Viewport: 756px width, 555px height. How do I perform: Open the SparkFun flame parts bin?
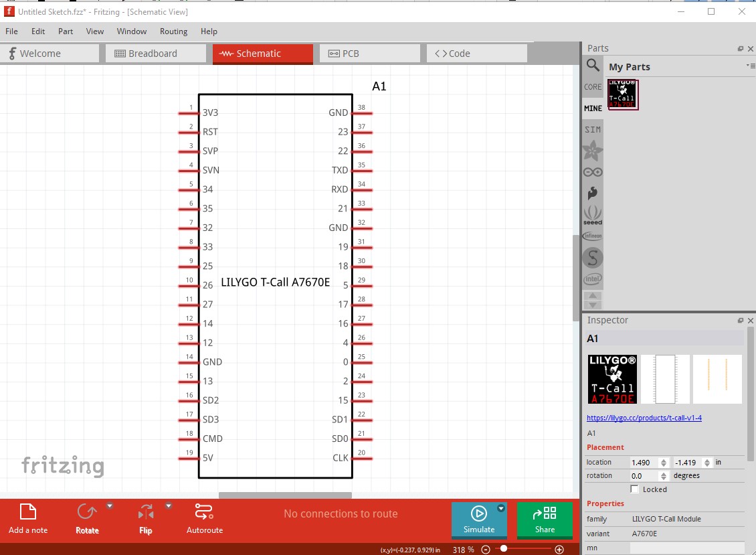point(593,193)
